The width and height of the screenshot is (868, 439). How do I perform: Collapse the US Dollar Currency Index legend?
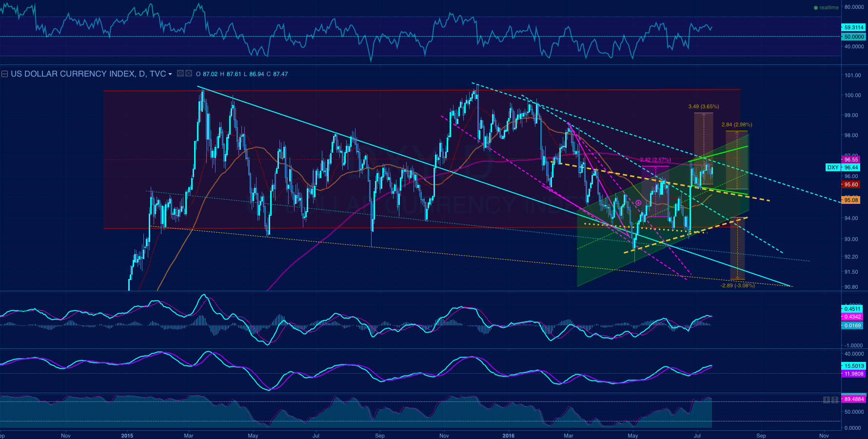5,74
